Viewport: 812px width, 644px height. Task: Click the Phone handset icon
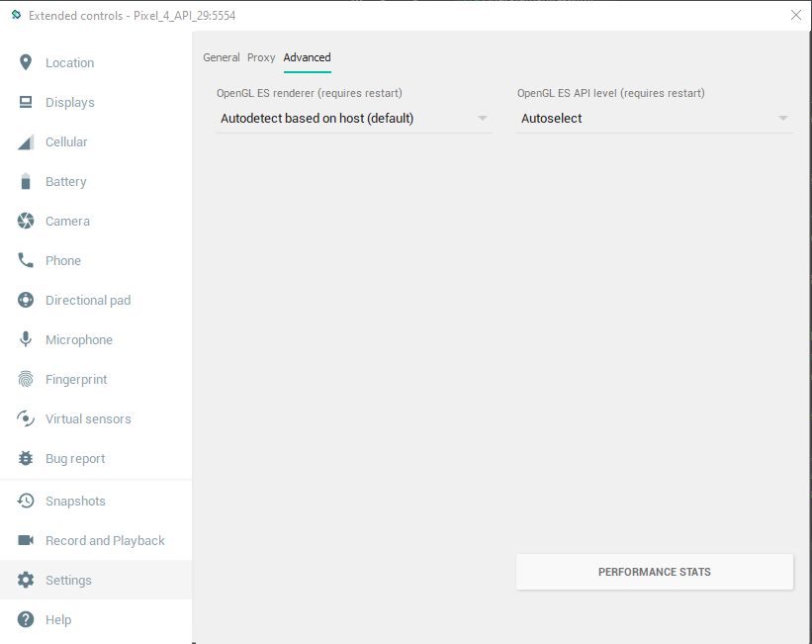pos(24,260)
